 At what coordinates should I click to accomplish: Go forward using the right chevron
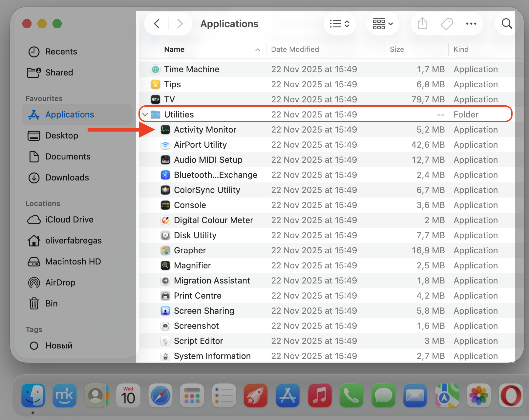pyautogui.click(x=180, y=24)
